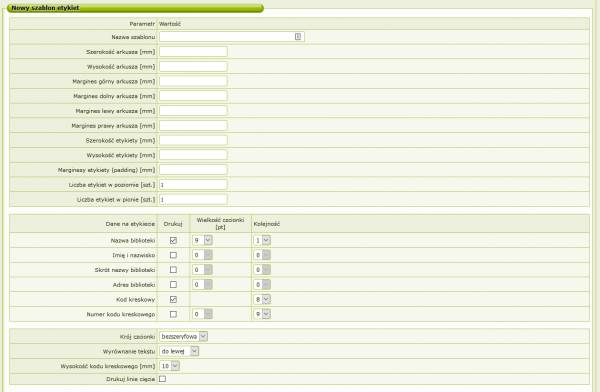Screen dimensions: 600x392
Task: Uncheck Drukuj for Kod kreskowy
Action: (x=173, y=299)
